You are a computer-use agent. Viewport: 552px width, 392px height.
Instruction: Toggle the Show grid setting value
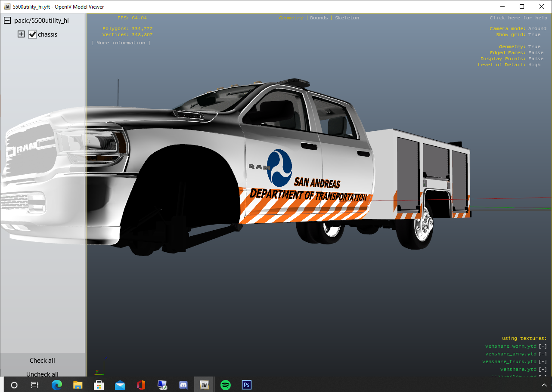coord(534,35)
